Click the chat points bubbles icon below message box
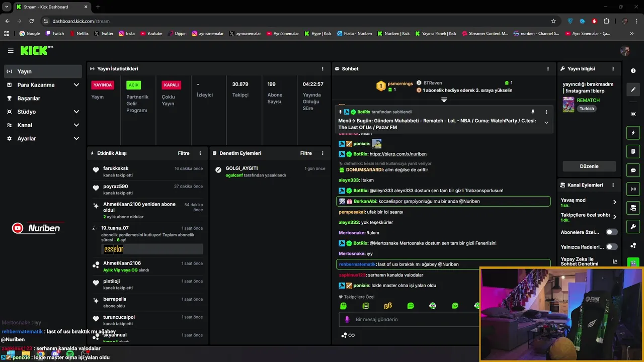The width and height of the screenshot is (644, 362). 344,335
